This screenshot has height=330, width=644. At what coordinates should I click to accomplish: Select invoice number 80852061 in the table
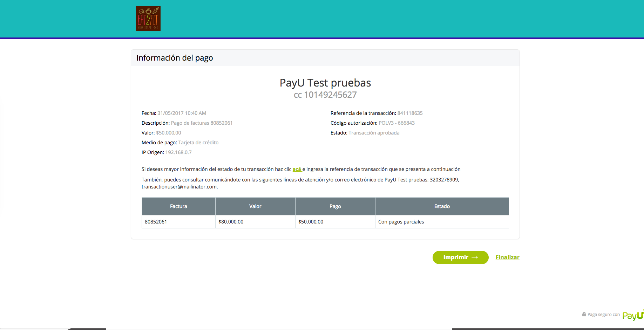click(x=156, y=221)
